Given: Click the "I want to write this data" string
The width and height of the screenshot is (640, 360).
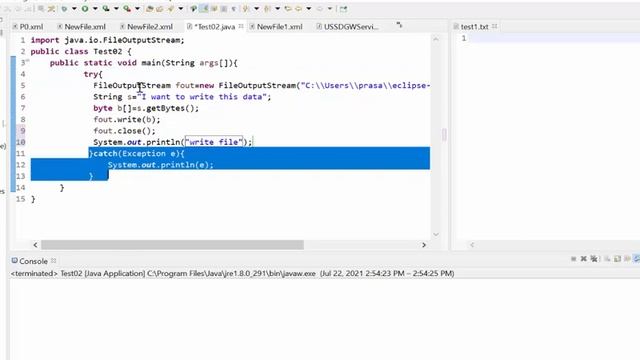Looking at the screenshot, I should click(202, 97).
